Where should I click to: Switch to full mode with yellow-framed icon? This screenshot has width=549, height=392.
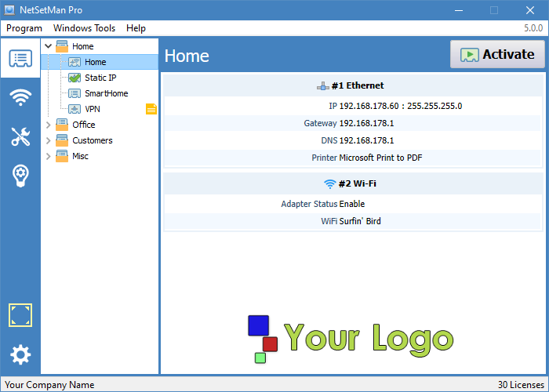(x=20, y=315)
